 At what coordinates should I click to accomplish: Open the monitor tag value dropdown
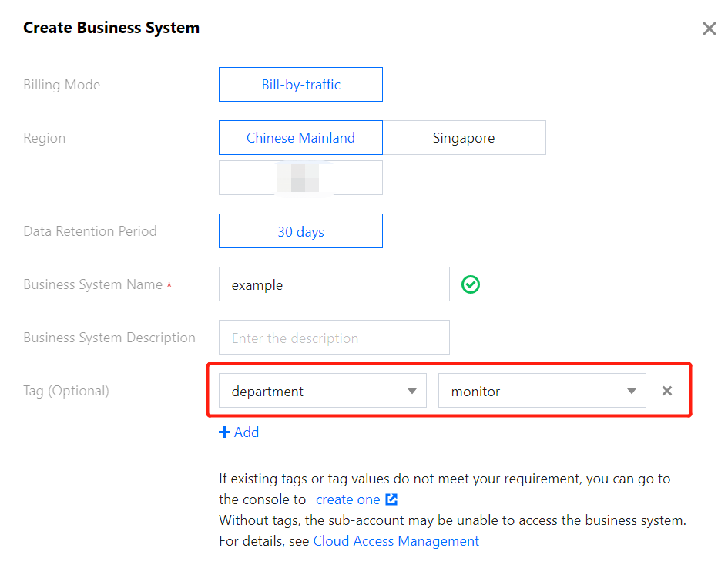(542, 392)
